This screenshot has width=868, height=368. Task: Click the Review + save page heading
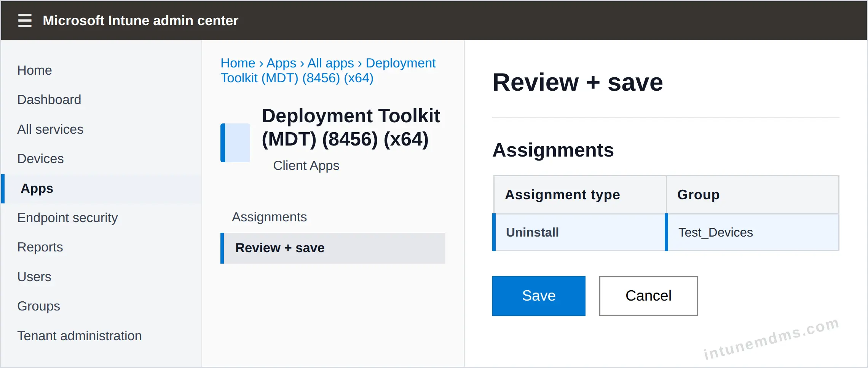coord(578,82)
